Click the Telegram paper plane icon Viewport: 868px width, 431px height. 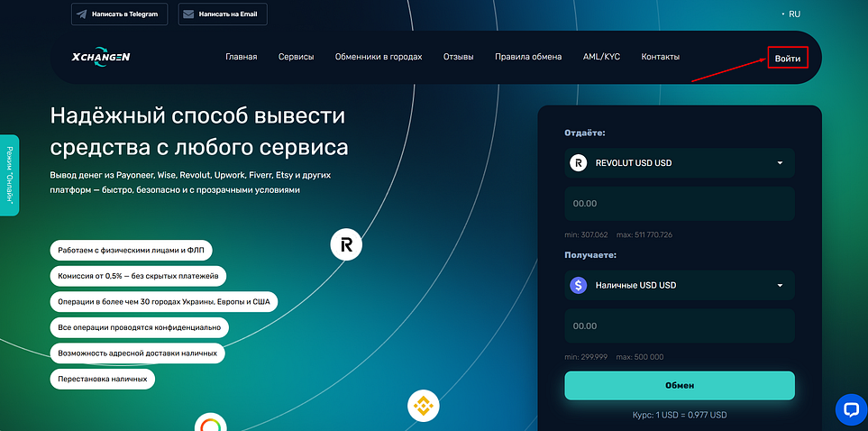pos(82,15)
